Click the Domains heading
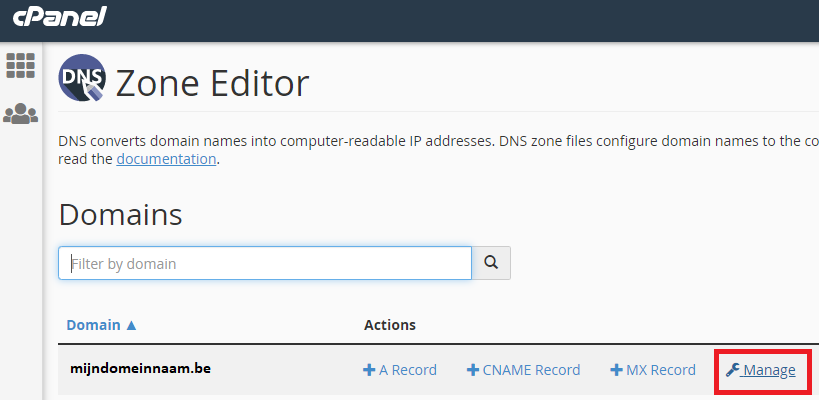 tap(121, 215)
